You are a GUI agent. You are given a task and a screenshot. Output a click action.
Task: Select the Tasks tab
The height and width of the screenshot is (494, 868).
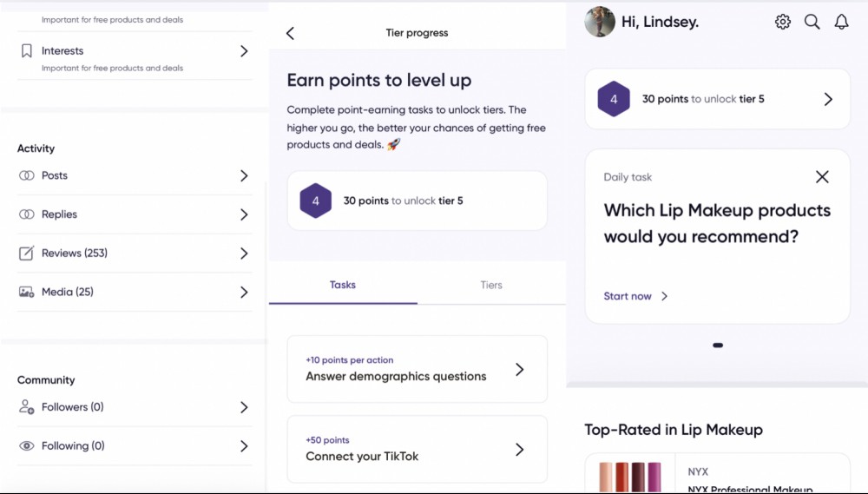click(x=343, y=285)
